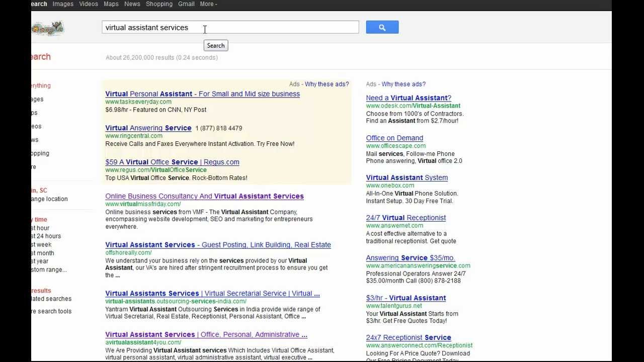644x362 pixels.
Task: Open Shopping in top navigation bar
Action: [x=159, y=4]
